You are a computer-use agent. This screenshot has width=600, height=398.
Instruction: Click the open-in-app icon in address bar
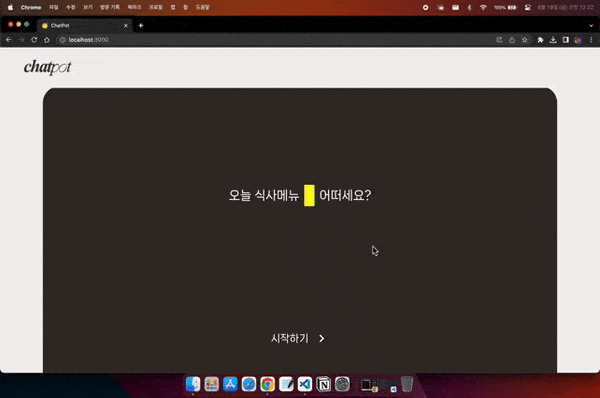point(499,40)
